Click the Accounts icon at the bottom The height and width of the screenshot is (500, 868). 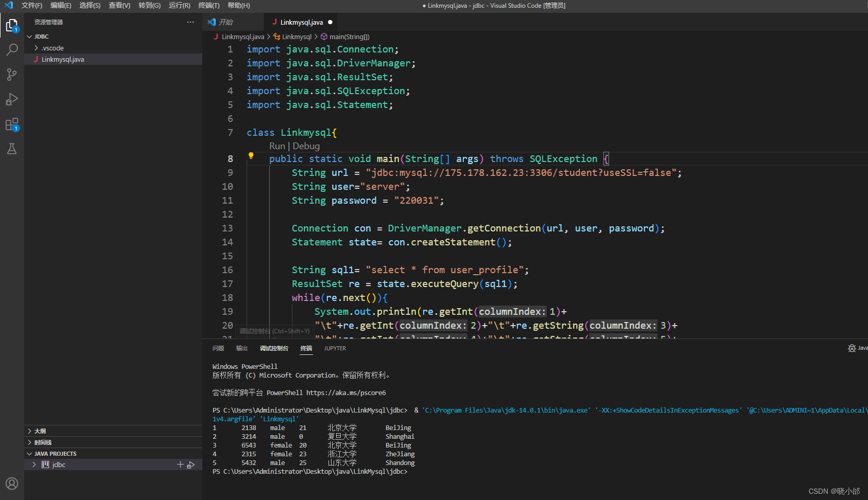pyautogui.click(x=11, y=484)
